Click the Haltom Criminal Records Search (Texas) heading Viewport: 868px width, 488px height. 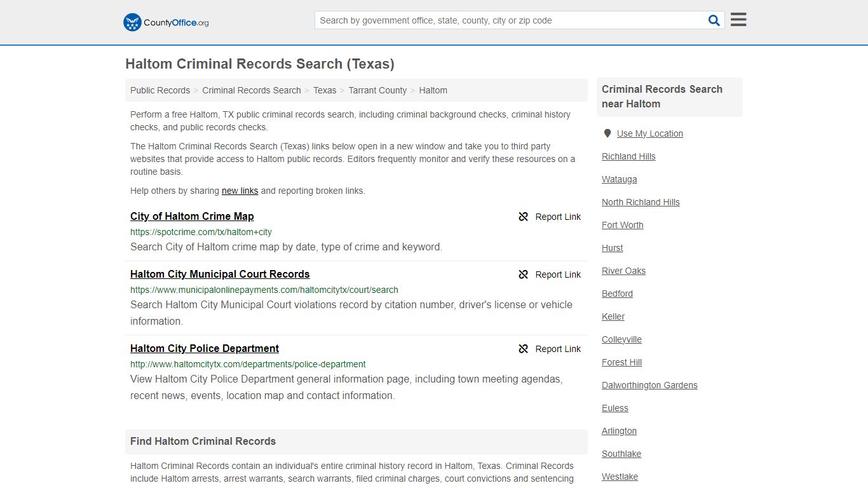[260, 64]
